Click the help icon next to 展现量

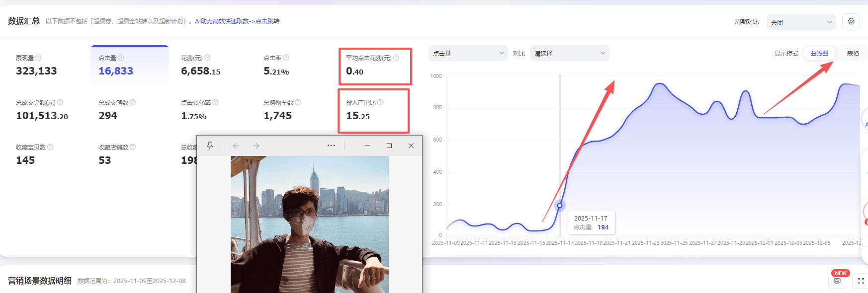click(39, 58)
